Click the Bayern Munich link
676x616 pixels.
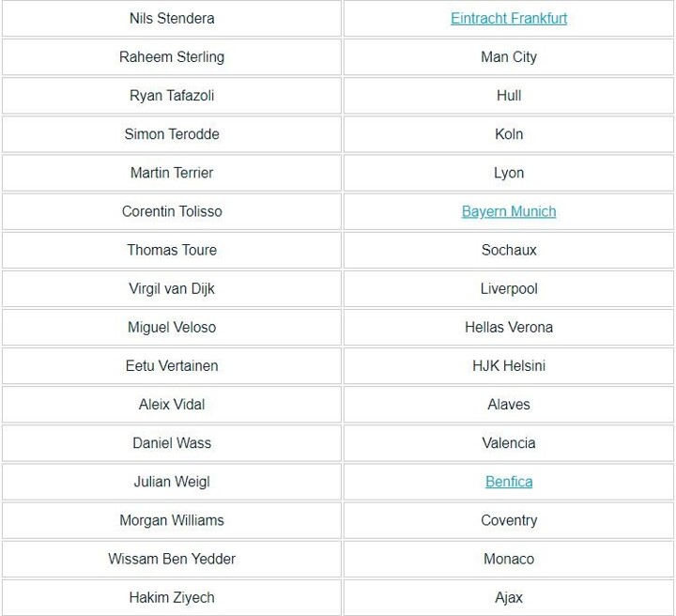(508, 211)
